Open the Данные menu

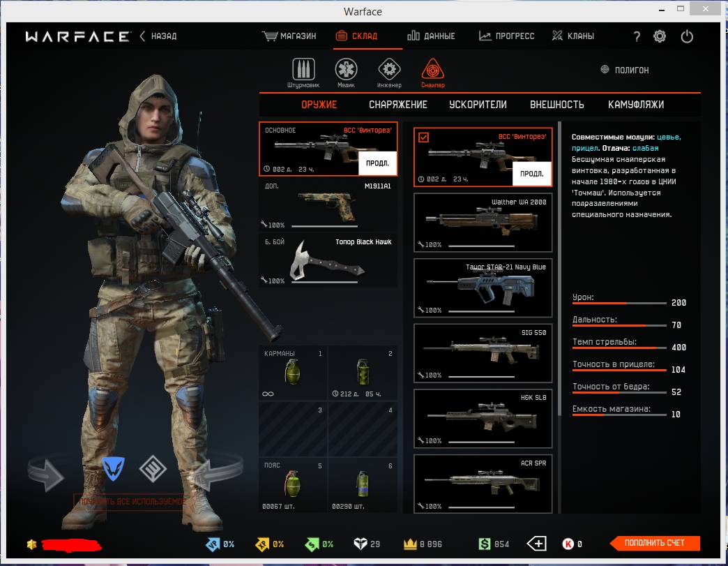click(432, 36)
